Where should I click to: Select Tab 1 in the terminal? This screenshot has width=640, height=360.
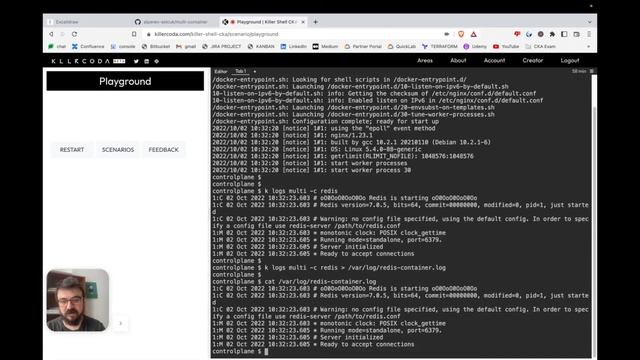(240, 71)
